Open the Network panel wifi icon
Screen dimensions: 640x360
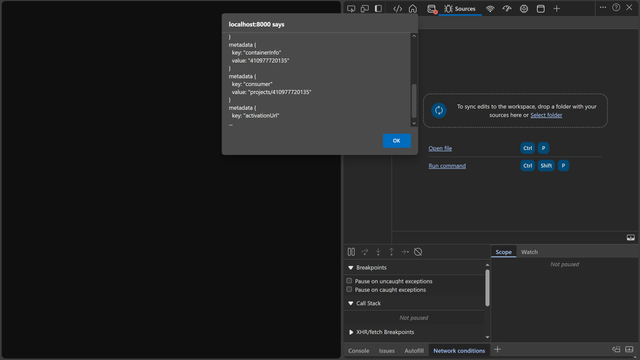coord(490,9)
